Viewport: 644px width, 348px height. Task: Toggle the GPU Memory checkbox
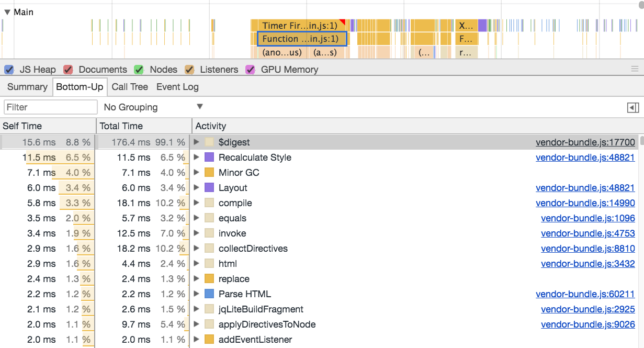tap(251, 70)
